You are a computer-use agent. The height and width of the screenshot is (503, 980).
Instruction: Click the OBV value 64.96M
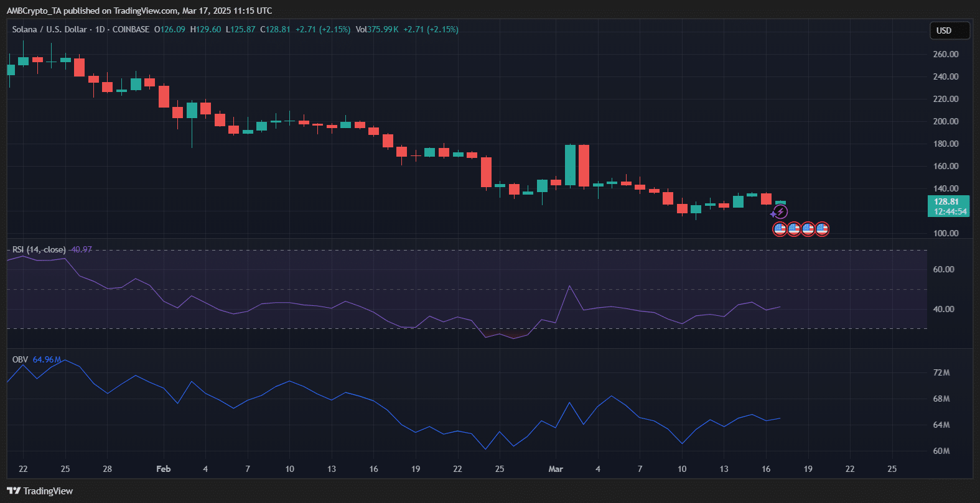pyautogui.click(x=47, y=359)
